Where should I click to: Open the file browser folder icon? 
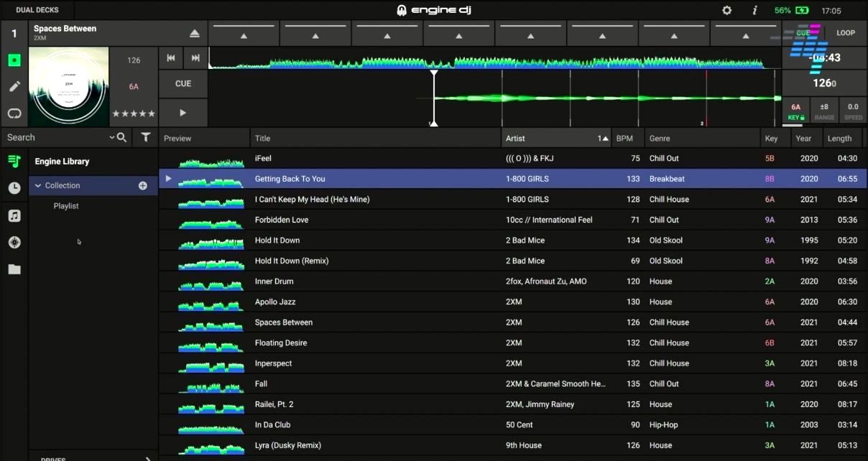(14, 269)
